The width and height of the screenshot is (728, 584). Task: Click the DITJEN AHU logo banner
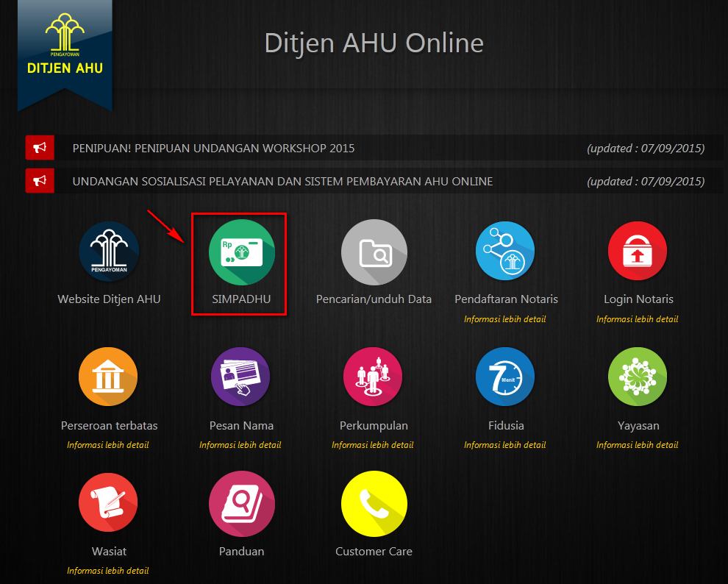(65, 51)
